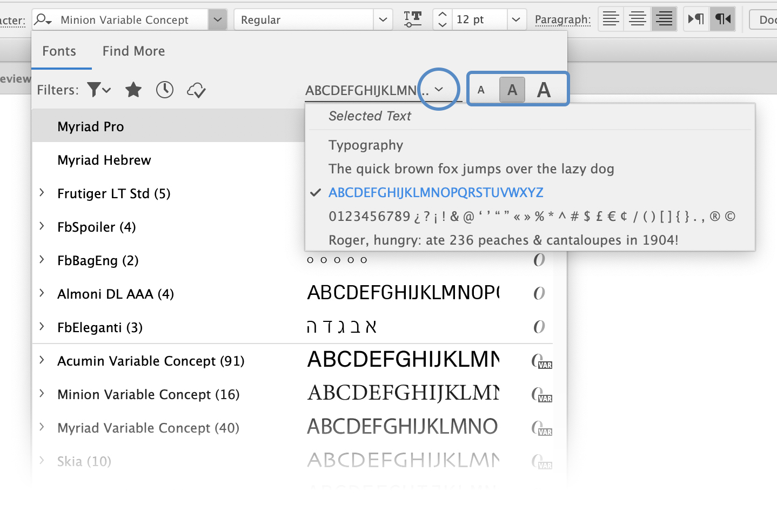Open the sample text preview dropdown
The width and height of the screenshot is (777, 532).
(x=439, y=90)
